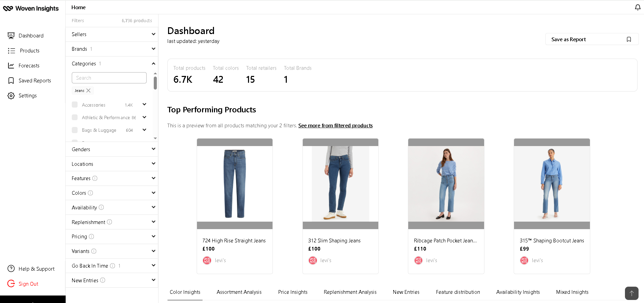Screen dimensions: 644x303
Task: Switch to Assortment Analysis tab
Action: coord(239,292)
